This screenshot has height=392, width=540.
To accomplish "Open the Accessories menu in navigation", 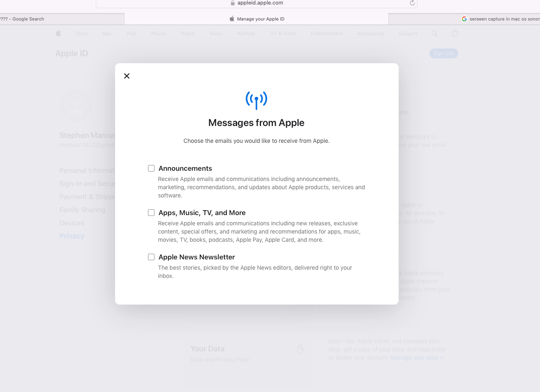I will pyautogui.click(x=371, y=34).
